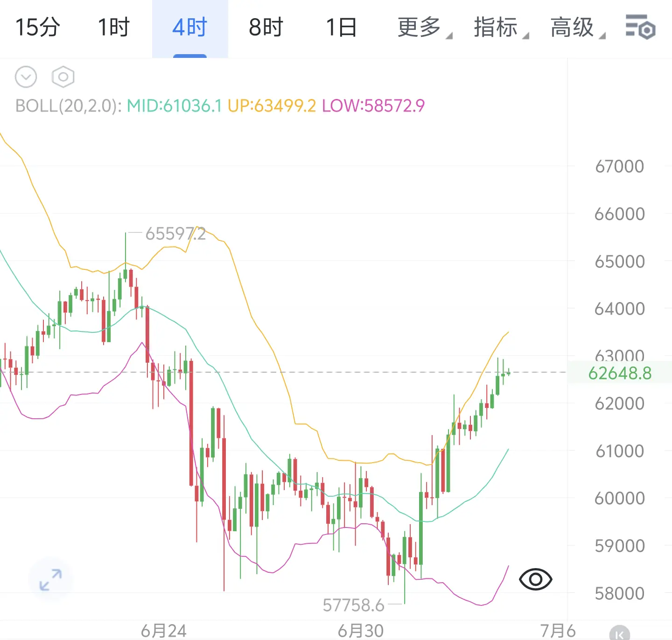Click the K logo badge at bottom right
Viewport: 672px width, 640px height.
[619, 633]
